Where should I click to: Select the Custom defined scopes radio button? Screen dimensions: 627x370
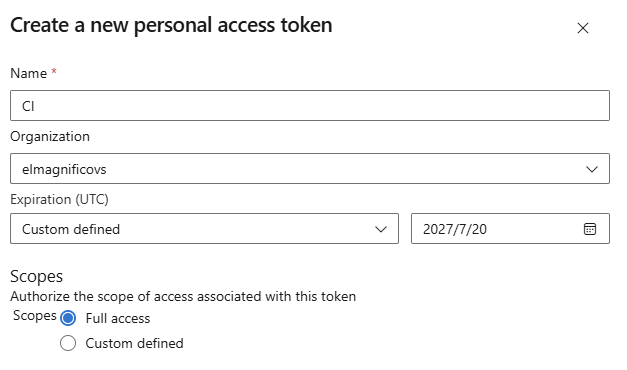pyautogui.click(x=68, y=343)
